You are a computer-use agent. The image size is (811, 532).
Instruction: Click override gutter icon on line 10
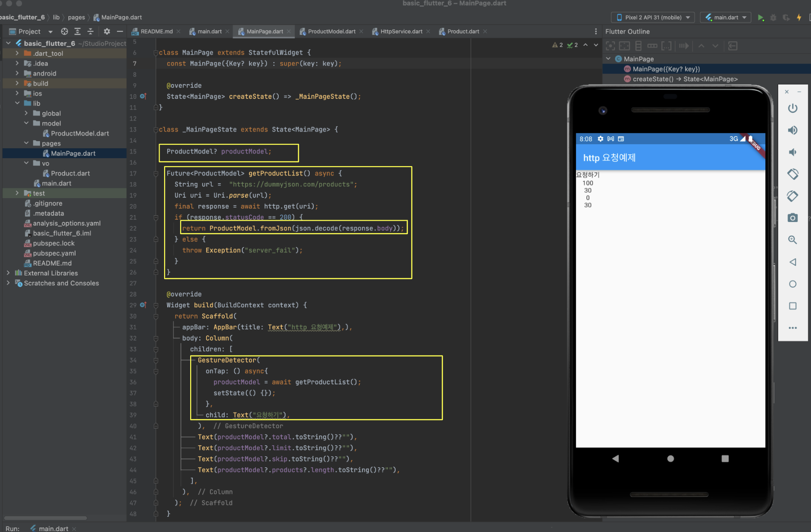(x=143, y=96)
